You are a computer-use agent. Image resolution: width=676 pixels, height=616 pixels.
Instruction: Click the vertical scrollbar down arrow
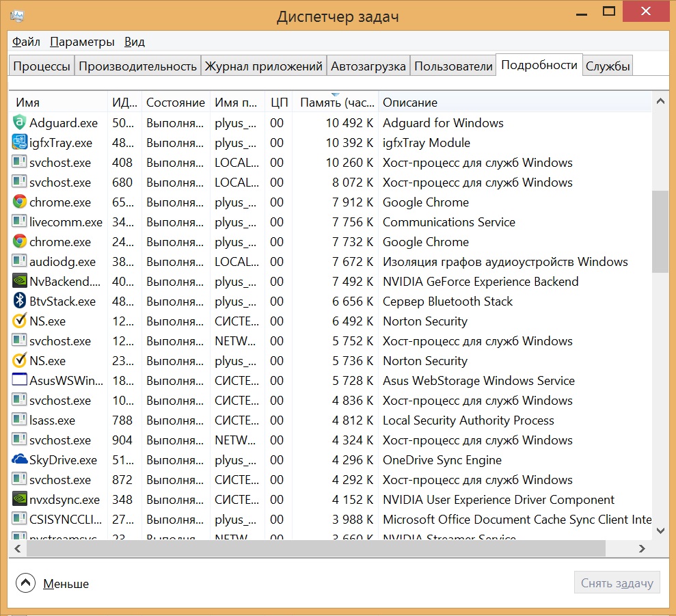coord(660,530)
